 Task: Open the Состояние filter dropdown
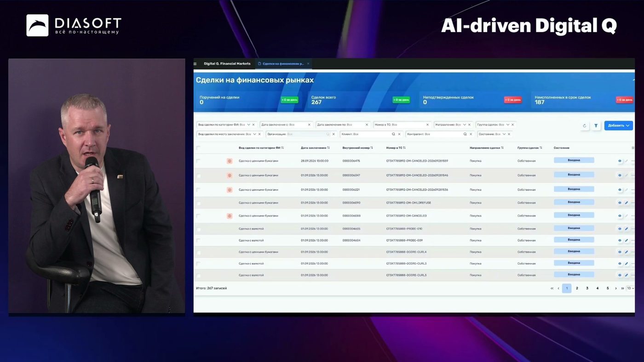coord(504,134)
